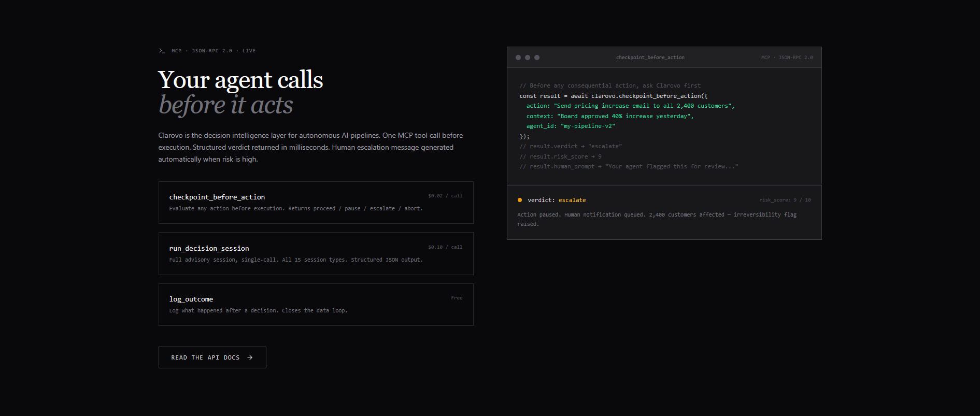The height and width of the screenshot is (416, 980).
Task: Select the log_outcome tool card
Action: click(x=316, y=305)
